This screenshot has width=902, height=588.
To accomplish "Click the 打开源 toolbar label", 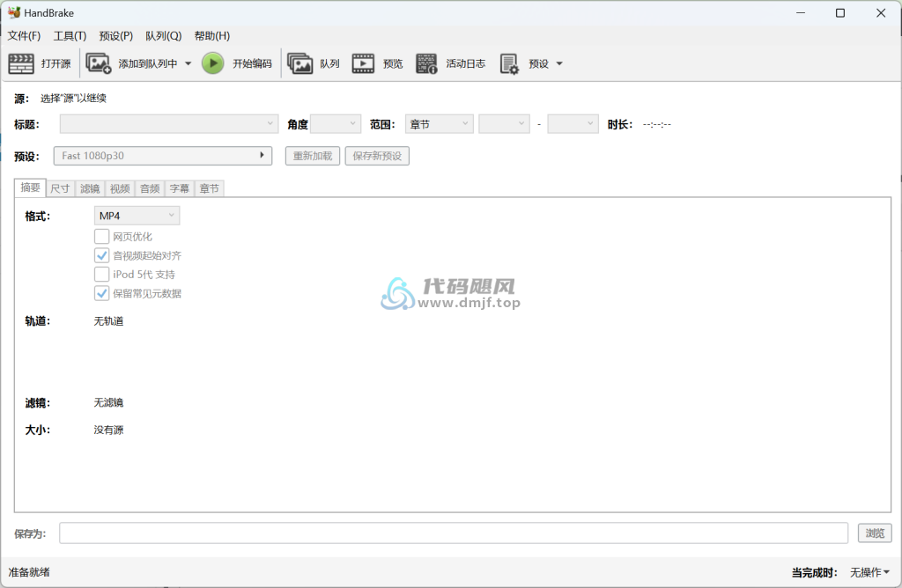I will coord(55,63).
